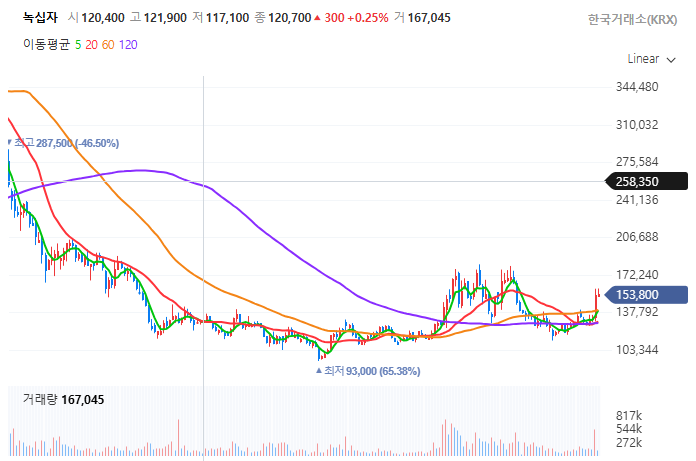Click the 거래량 167,045 volume label
Viewport: 696px width, 461px height.
click(63, 400)
